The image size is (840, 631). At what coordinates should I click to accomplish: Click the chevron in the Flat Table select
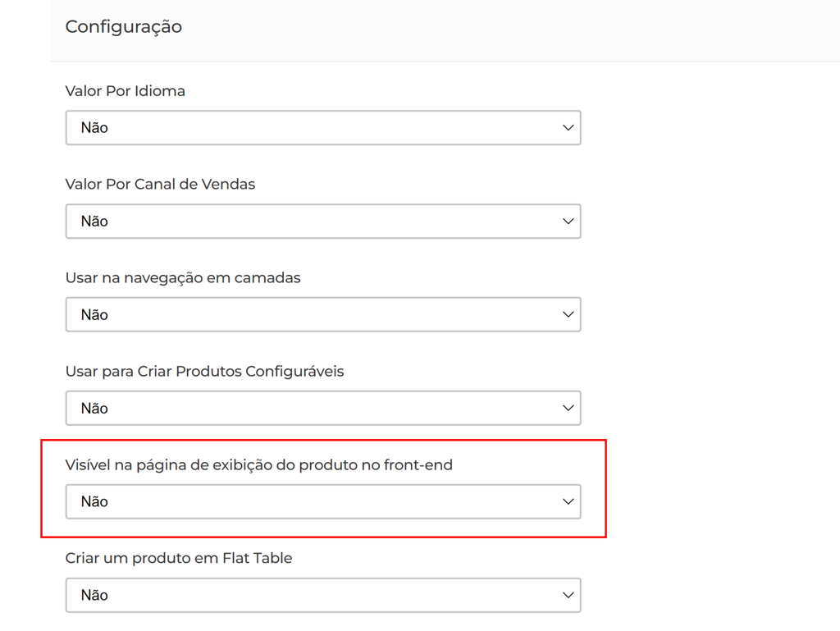568,596
